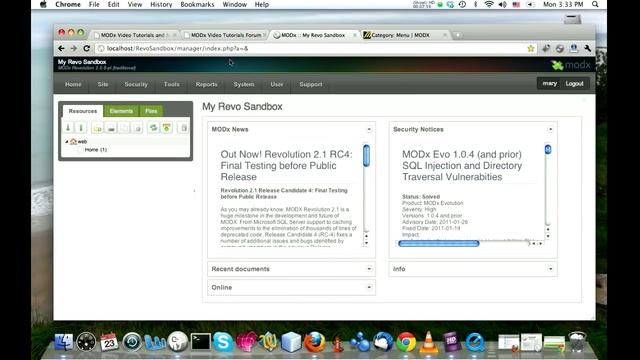This screenshot has height=360, width=640.
Task: Open the MODx Evo 1.0.4 security notice headline
Action: [462, 165]
